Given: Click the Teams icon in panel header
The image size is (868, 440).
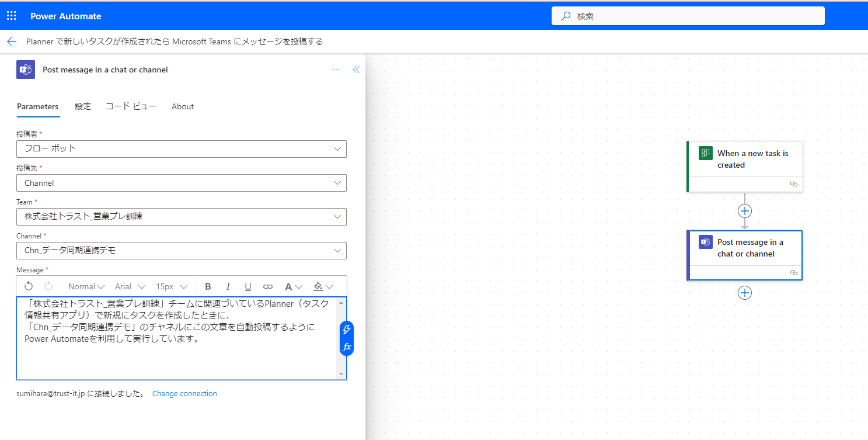Looking at the screenshot, I should coord(26,70).
